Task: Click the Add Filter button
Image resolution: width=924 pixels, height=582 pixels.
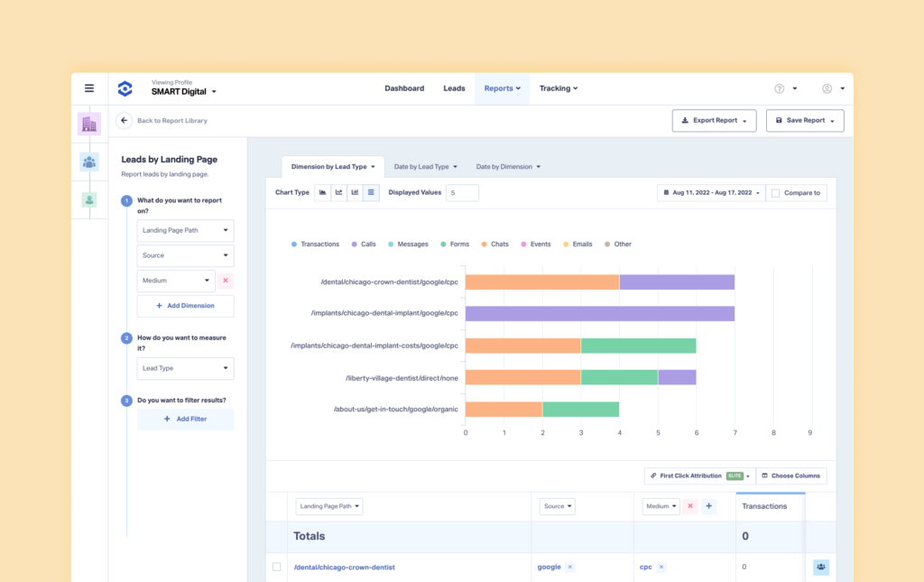Action: coord(185,419)
